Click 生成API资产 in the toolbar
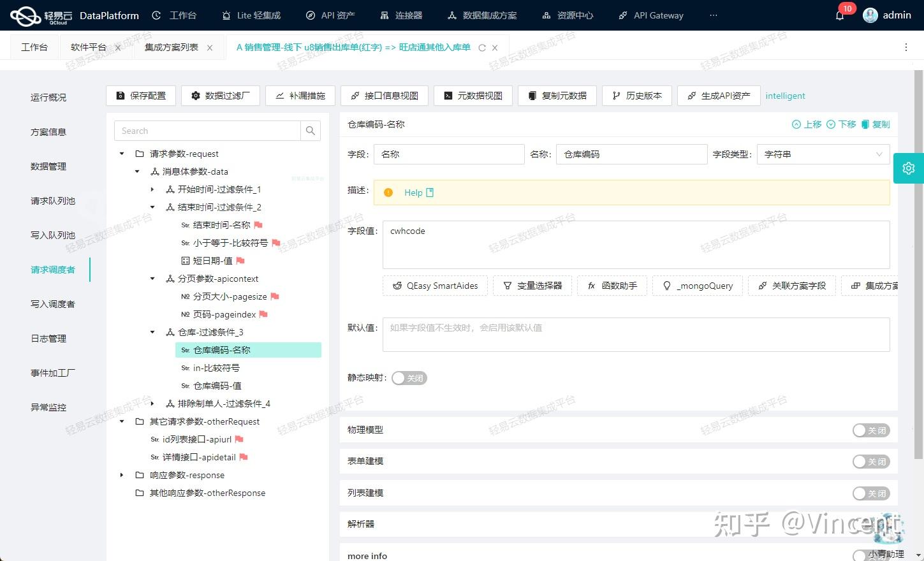 pos(718,95)
